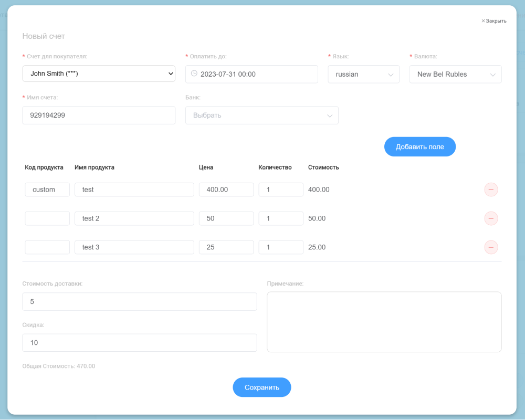Click the clock icon in due date field

[194, 74]
